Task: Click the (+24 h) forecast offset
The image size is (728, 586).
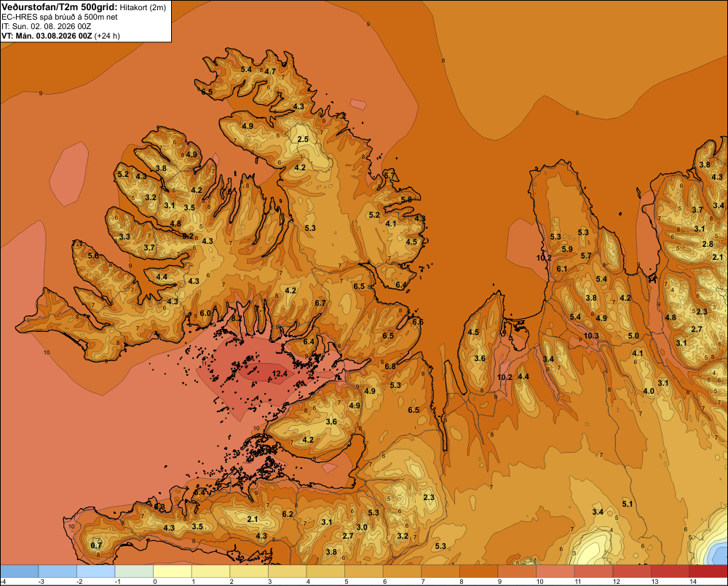Action: click(x=107, y=36)
